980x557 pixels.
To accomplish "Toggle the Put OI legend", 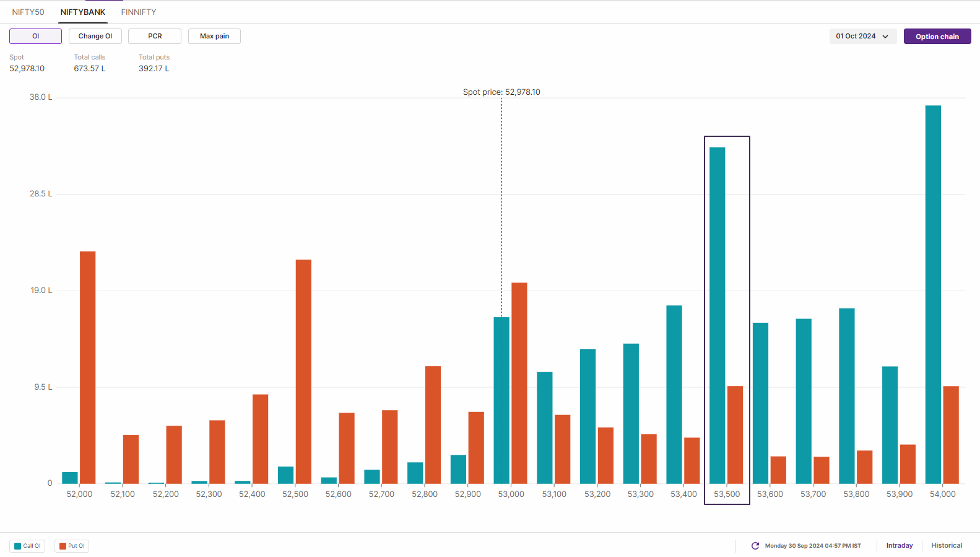I will 72,546.
